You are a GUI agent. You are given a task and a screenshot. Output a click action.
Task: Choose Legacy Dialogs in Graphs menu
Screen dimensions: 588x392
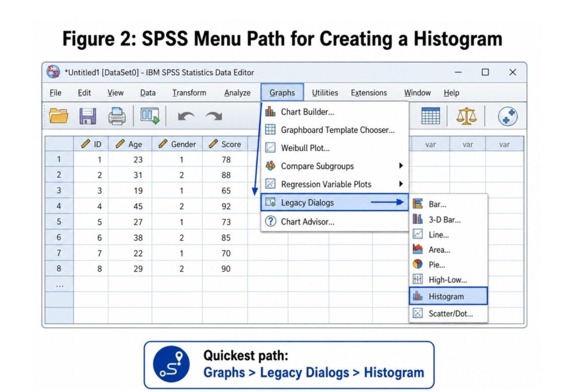[335, 203]
